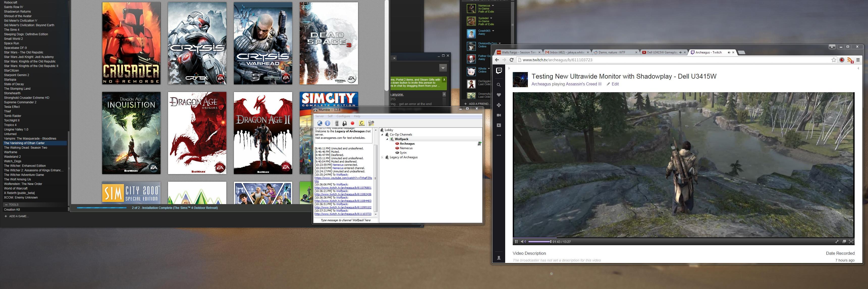
Task: Open Mumble Configure menu
Action: pos(343,116)
